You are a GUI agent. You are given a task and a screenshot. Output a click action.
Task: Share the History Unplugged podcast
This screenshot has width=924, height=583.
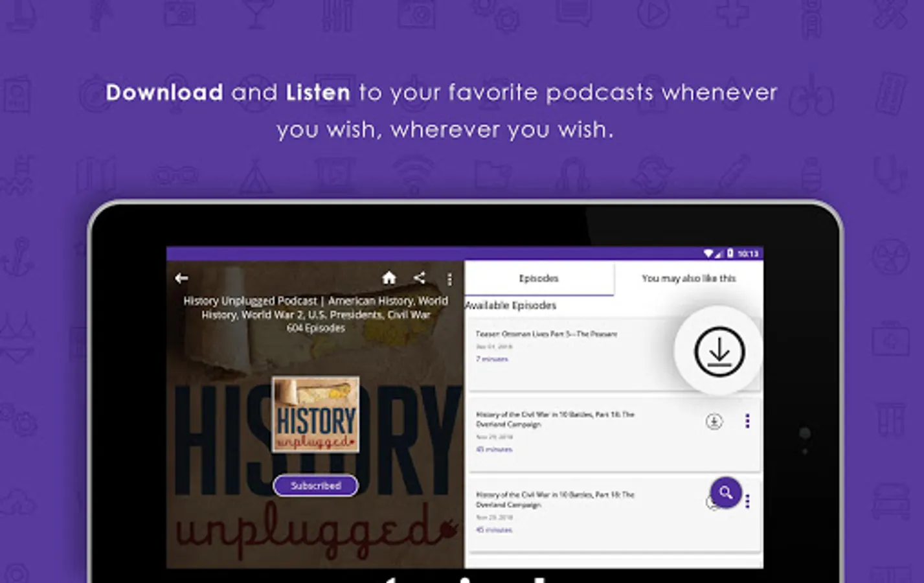(x=420, y=278)
